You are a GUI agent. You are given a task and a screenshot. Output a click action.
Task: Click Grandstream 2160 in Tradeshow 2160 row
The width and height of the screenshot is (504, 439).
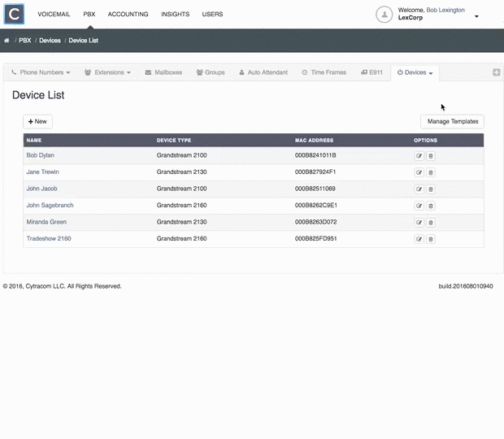(181, 238)
